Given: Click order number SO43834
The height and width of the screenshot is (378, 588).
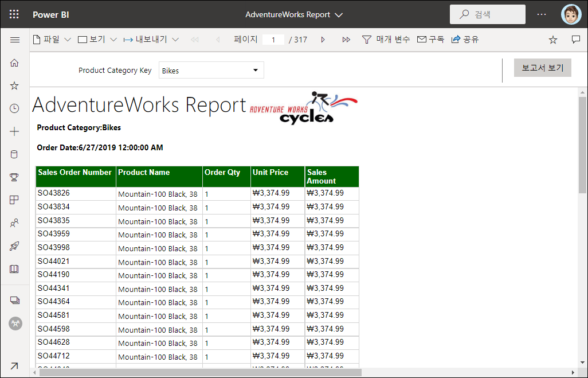Looking at the screenshot, I should (x=54, y=207).
